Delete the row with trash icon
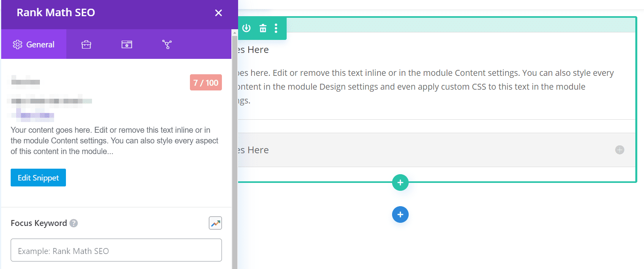This screenshot has height=269, width=644. 263,28
